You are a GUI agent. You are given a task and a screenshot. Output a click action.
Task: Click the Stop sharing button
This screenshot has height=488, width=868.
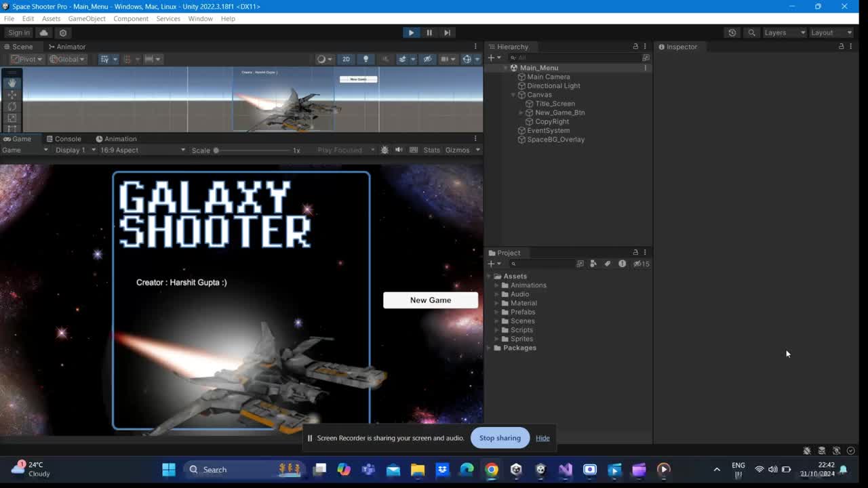pyautogui.click(x=500, y=438)
